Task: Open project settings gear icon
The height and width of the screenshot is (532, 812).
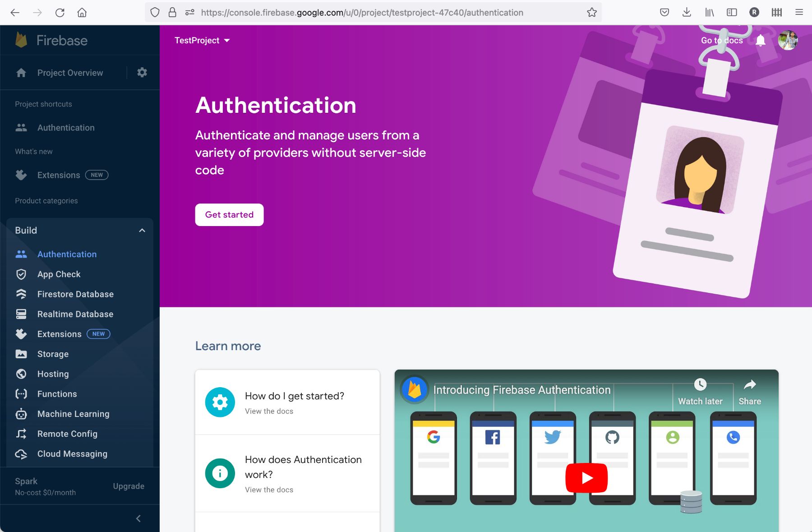Action: [142, 73]
